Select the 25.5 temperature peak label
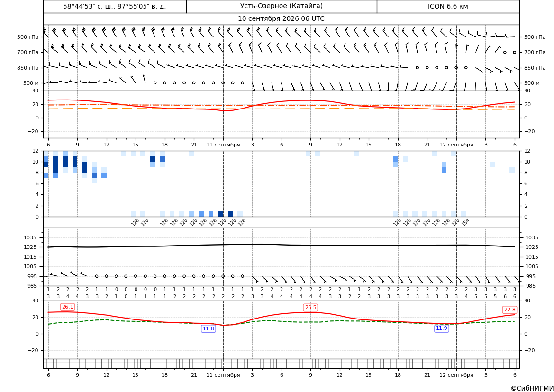 [x=310, y=308]
